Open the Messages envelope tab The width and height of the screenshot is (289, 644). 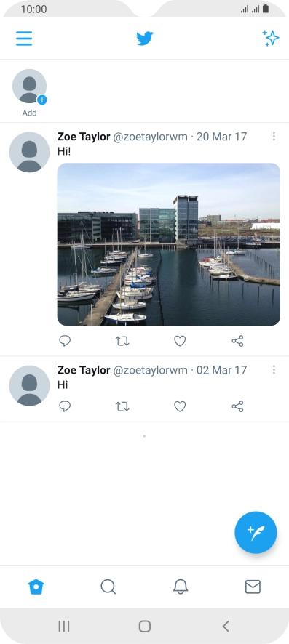(253, 587)
